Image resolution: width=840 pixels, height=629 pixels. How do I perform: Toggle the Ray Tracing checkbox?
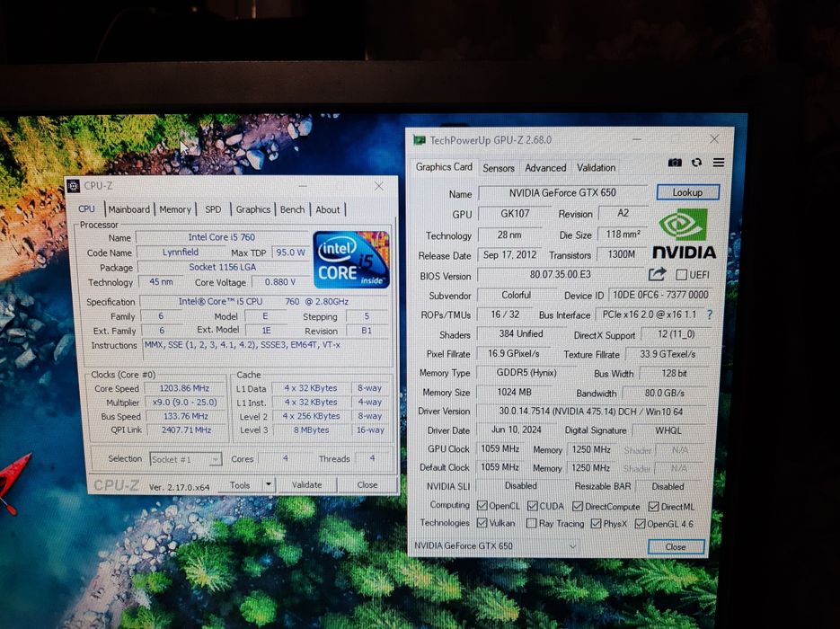click(532, 524)
